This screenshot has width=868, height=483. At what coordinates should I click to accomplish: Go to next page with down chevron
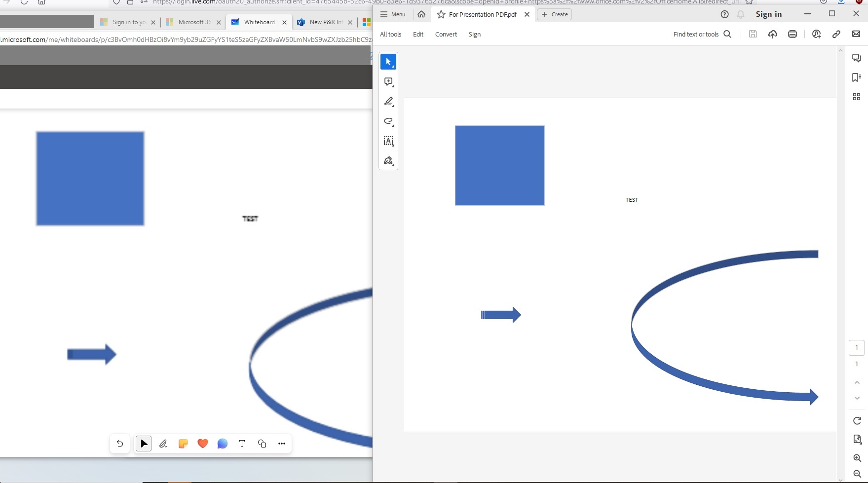(857, 398)
